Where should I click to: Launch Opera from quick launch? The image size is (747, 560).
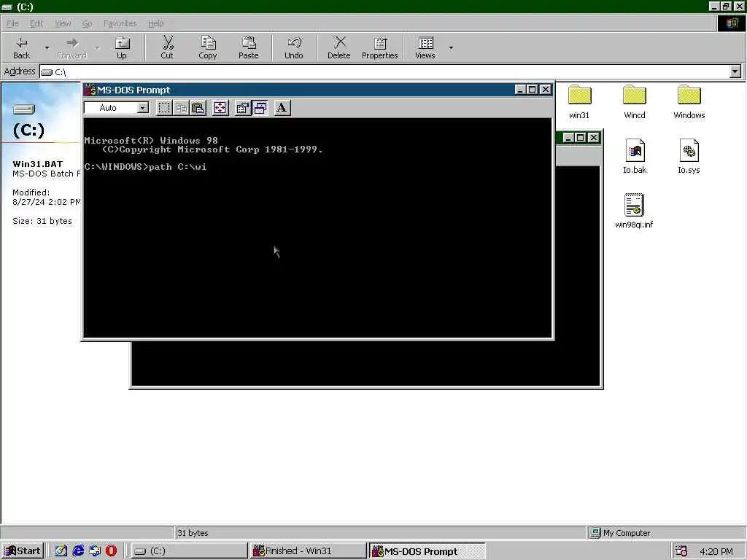click(x=111, y=551)
